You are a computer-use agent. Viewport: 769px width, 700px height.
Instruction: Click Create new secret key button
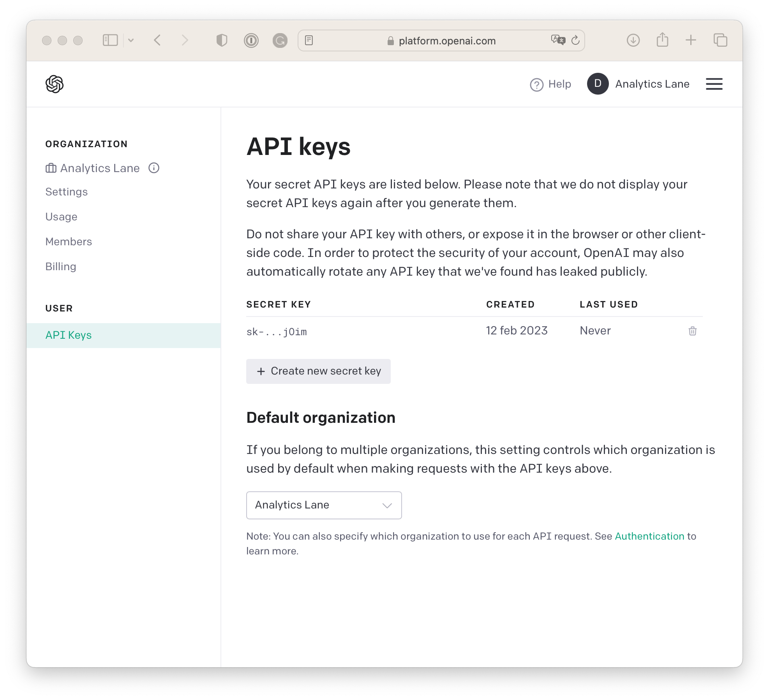tap(318, 371)
